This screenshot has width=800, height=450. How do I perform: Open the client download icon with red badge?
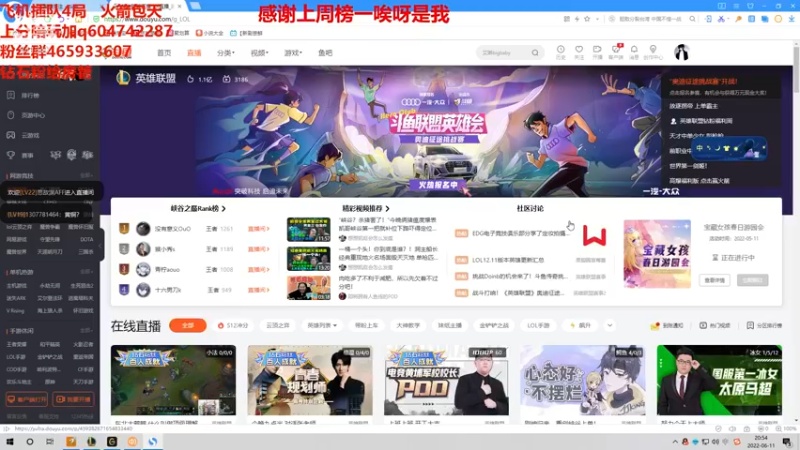point(616,49)
